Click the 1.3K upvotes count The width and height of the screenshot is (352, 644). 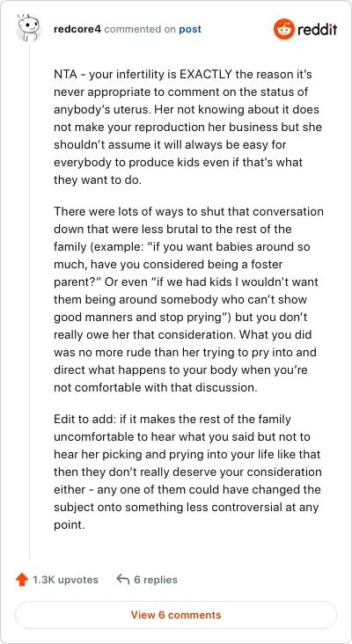pos(65,580)
